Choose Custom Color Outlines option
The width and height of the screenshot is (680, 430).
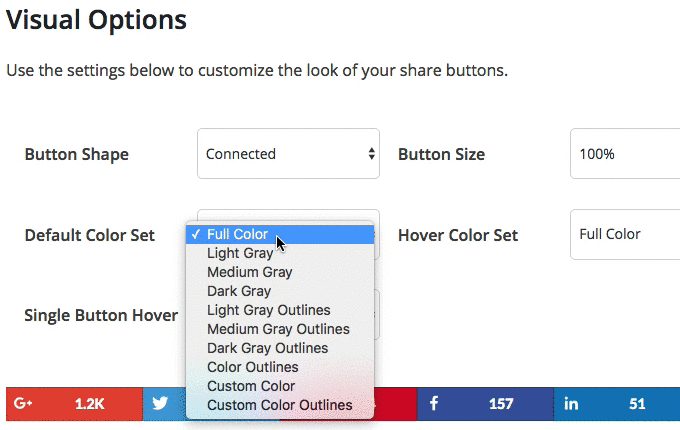click(x=280, y=405)
